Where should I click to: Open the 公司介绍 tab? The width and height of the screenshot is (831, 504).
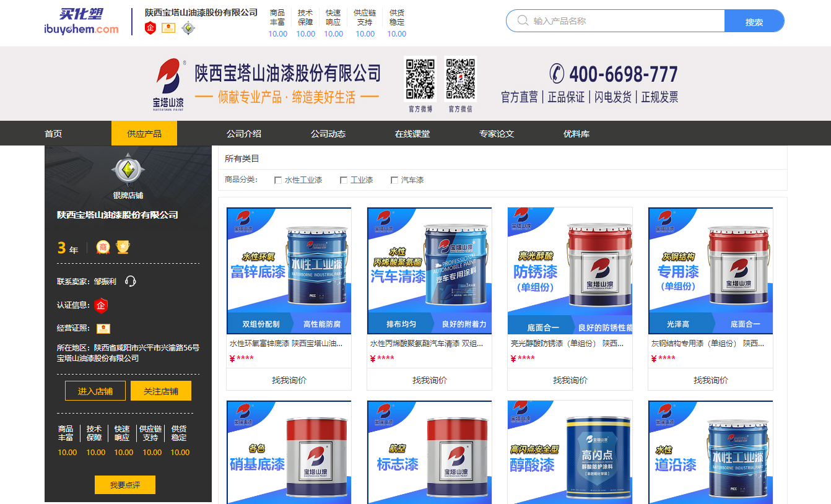click(x=243, y=134)
